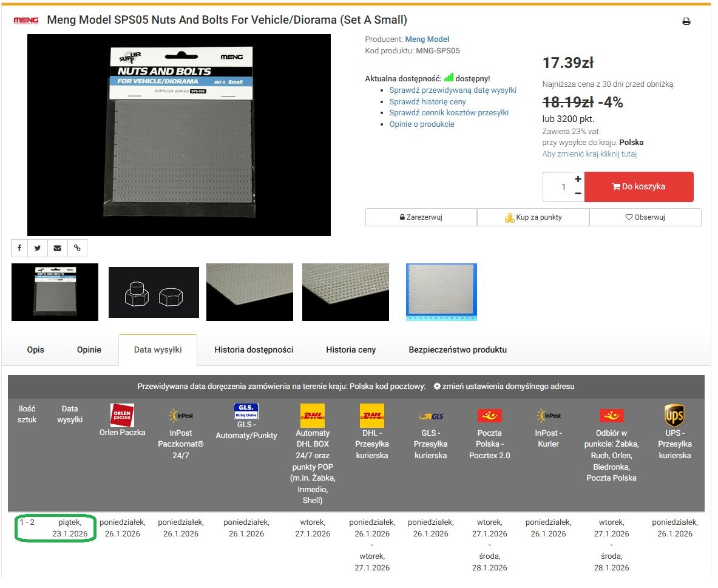This screenshot has width=718, height=588.
Task: Share product on Facebook
Action: [19, 248]
